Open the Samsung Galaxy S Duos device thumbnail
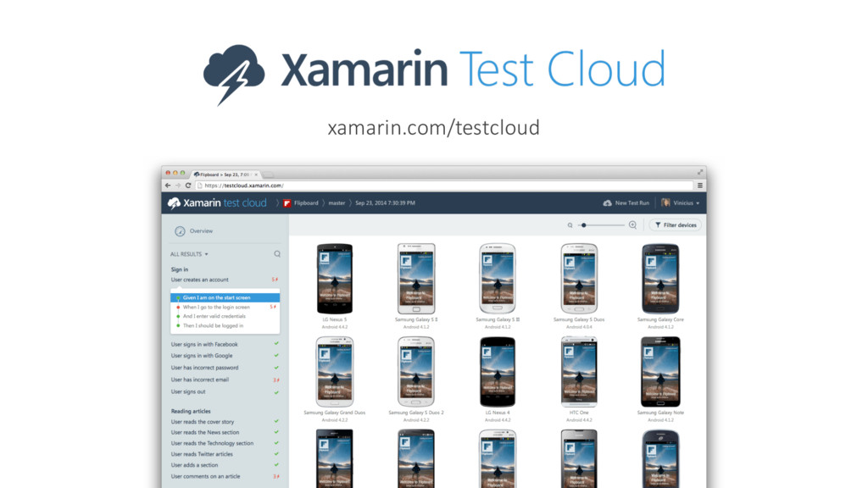Image resolution: width=868 pixels, height=488 pixels. pyautogui.click(x=579, y=279)
